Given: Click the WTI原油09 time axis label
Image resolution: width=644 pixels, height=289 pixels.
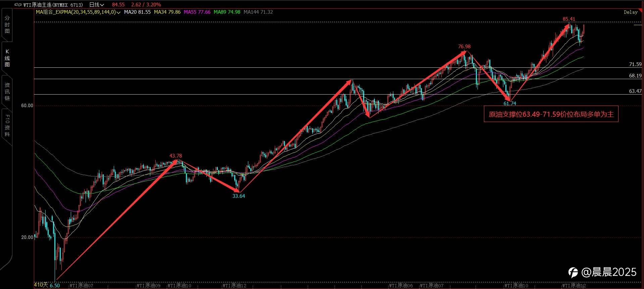Looking at the screenshot, I should [x=149, y=286].
